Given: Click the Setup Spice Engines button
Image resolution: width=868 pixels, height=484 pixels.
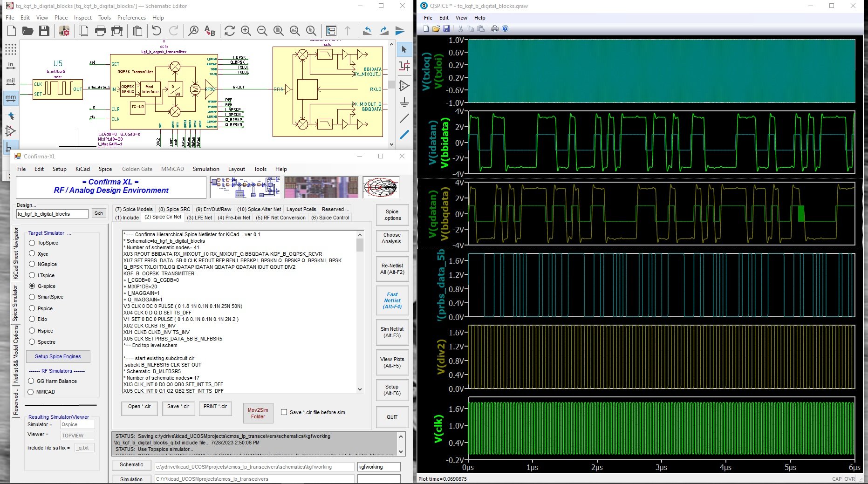Looking at the screenshot, I should coord(58,356).
